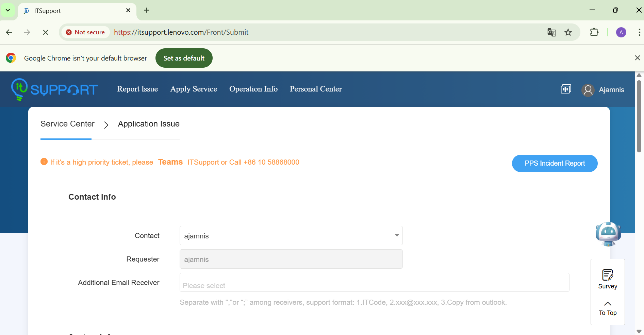Expand the Contact dropdown
The height and width of the screenshot is (335, 644).
(397, 236)
